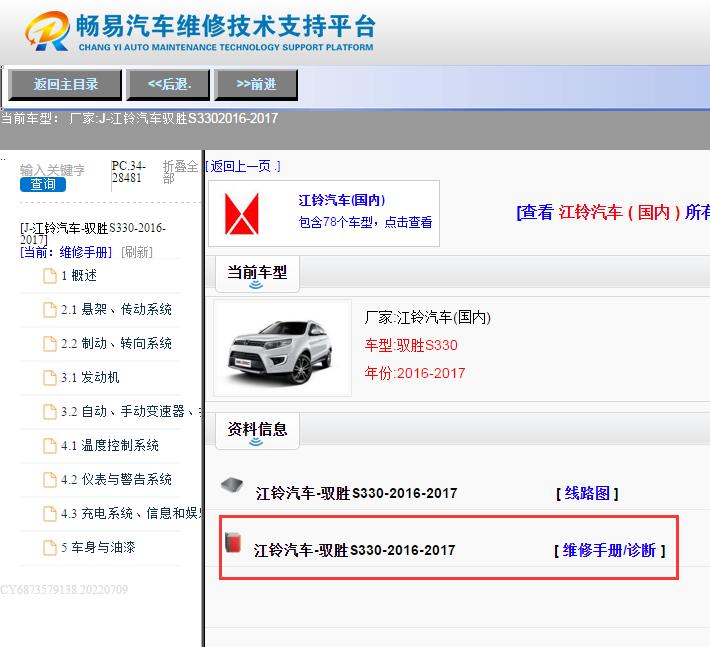Viewport: 710px width, 647px height.
Task: Open 2.1 悬架、传动系统 item
Action: point(116,309)
